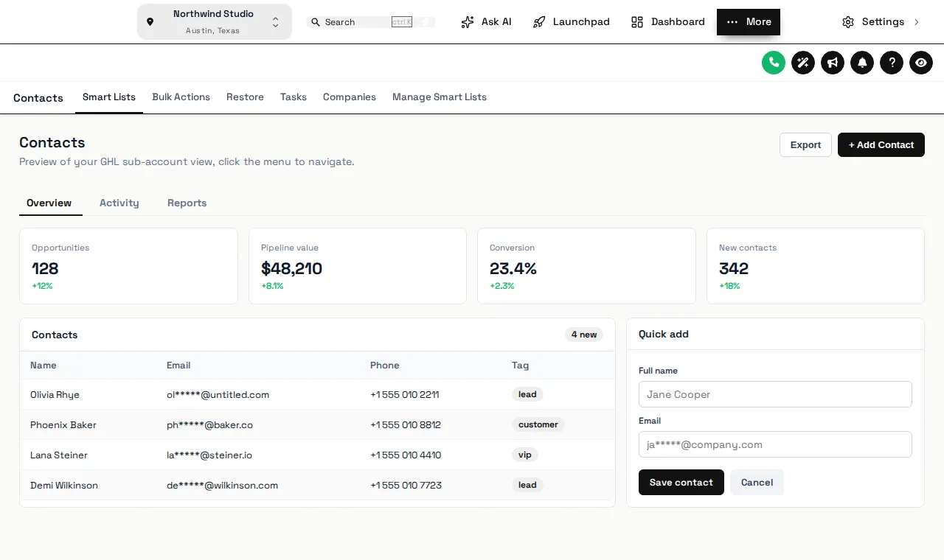944x560 pixels.
Task: Open the More menu
Action: click(749, 22)
